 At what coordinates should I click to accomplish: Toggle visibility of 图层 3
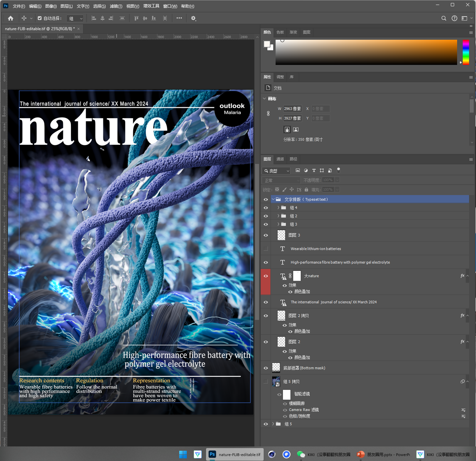(266, 235)
